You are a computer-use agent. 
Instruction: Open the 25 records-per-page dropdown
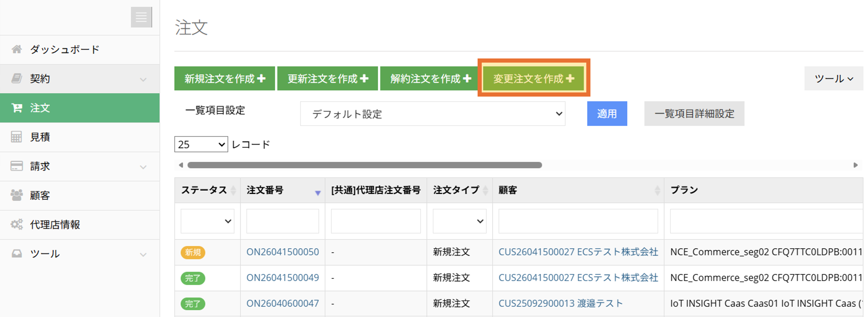tap(201, 144)
